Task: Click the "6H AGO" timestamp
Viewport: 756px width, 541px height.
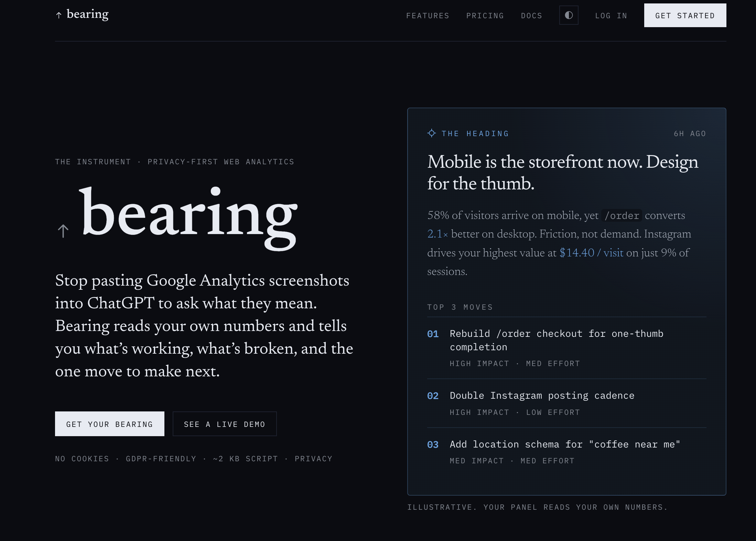Action: point(690,134)
